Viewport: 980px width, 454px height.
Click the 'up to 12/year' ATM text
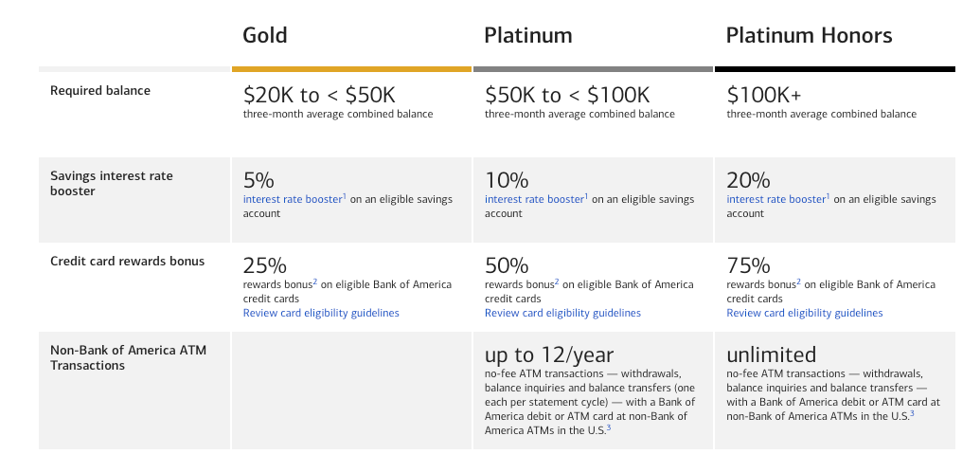pos(549,355)
